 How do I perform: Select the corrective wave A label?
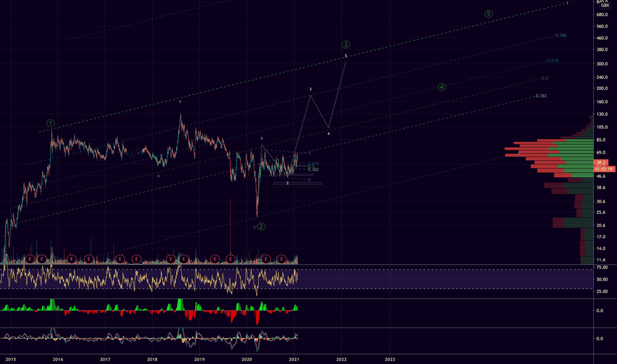pyautogui.click(x=159, y=176)
